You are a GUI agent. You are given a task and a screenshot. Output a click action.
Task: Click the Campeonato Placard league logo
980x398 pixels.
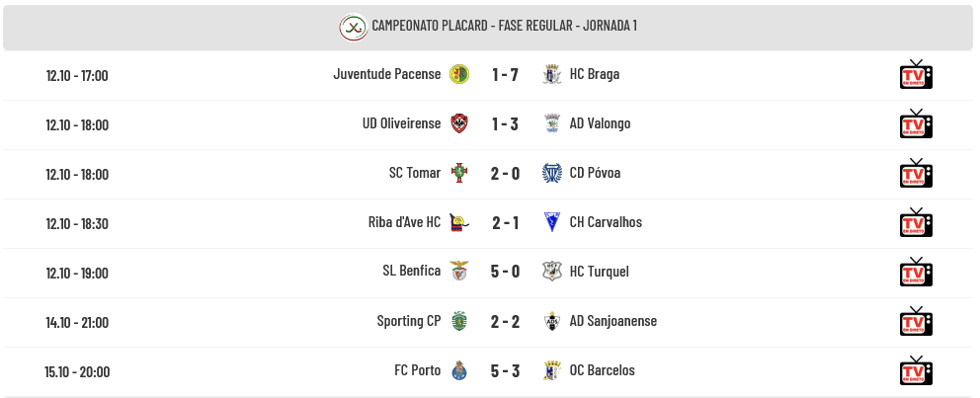[353, 27]
